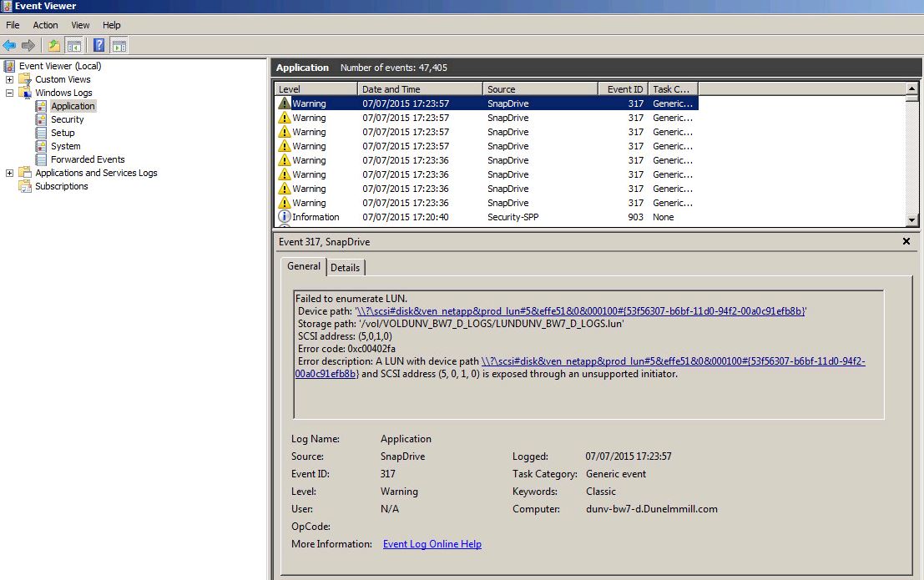Open the Event Log Online Help link
Screen dimensions: 924x580
pos(432,544)
